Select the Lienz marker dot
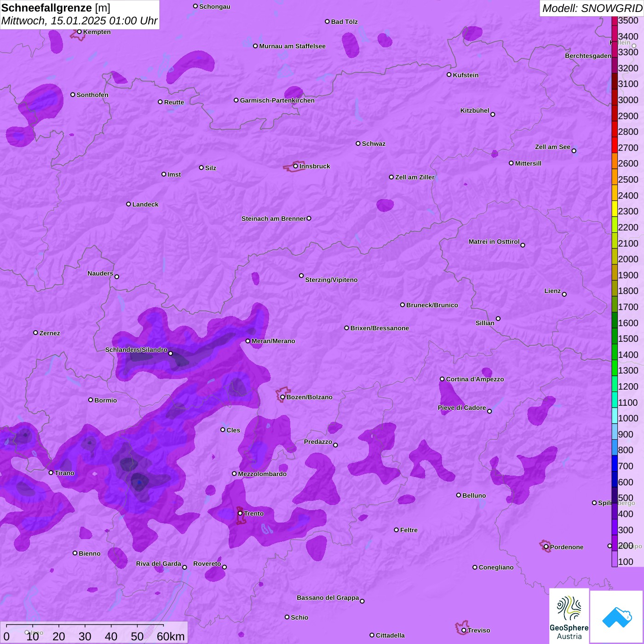 tap(564, 294)
